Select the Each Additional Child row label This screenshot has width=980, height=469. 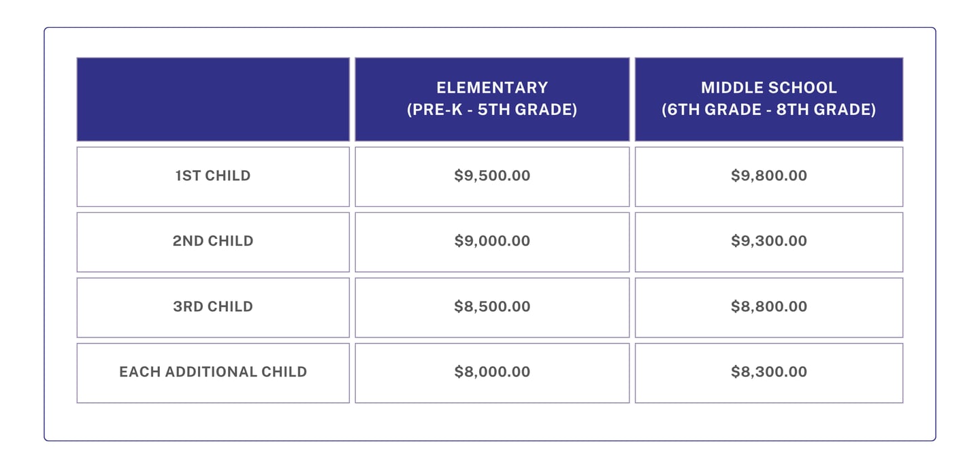pyautogui.click(x=213, y=372)
